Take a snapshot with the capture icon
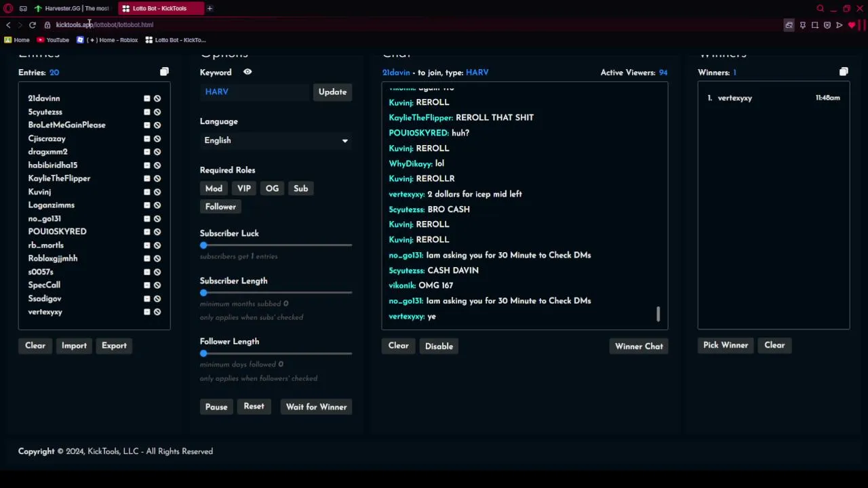 point(815,25)
